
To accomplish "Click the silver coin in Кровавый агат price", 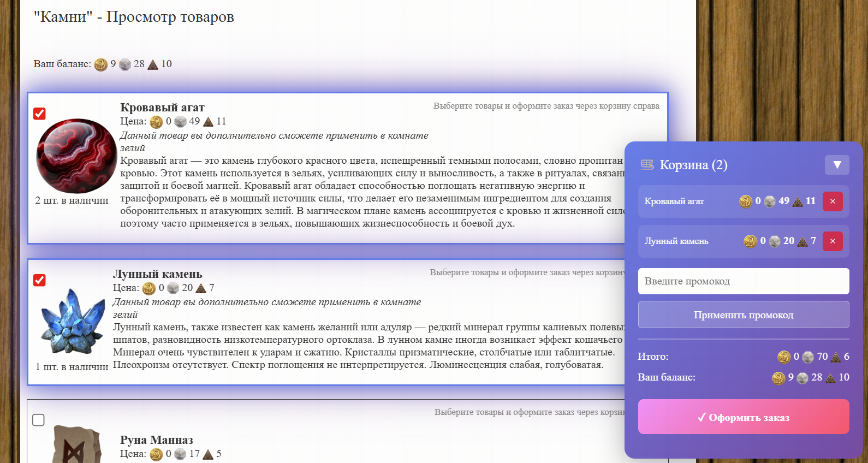I will pyautogui.click(x=181, y=122).
